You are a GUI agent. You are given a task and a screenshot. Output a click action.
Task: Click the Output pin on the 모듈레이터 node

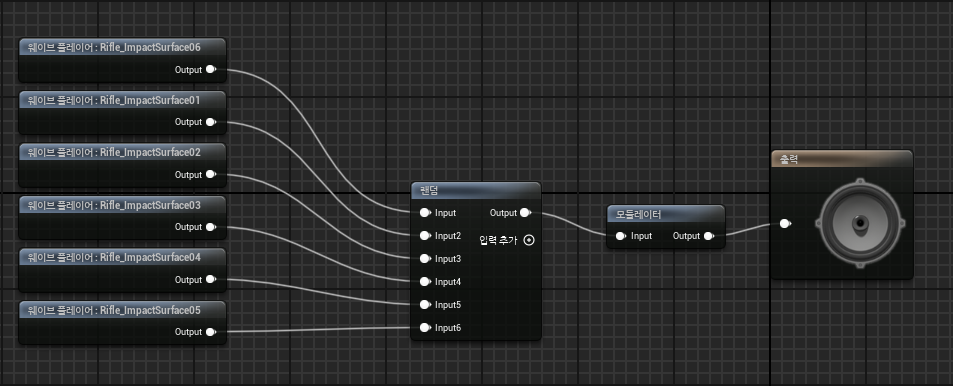tap(709, 236)
